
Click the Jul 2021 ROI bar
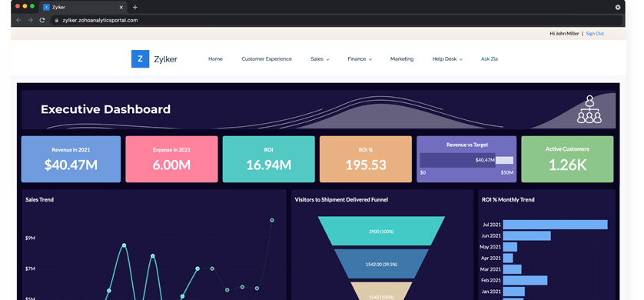click(x=556, y=225)
